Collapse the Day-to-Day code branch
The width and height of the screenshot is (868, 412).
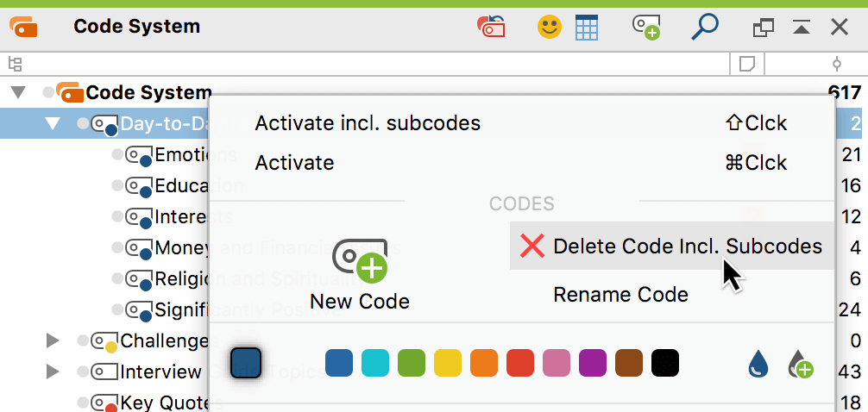[53, 123]
